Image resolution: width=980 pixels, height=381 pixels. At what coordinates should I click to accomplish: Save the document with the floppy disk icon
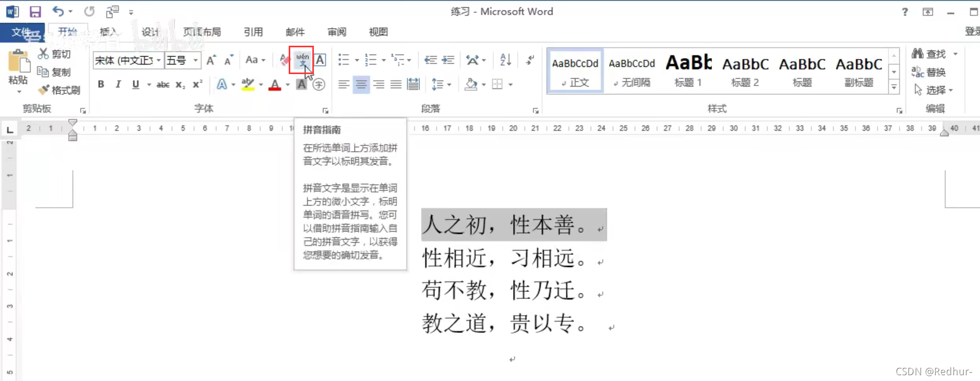coord(35,12)
